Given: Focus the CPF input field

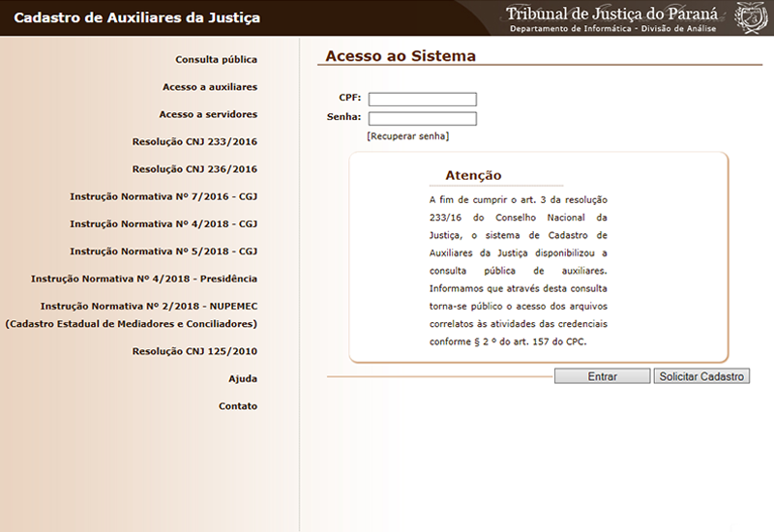Looking at the screenshot, I should pyautogui.click(x=423, y=100).
